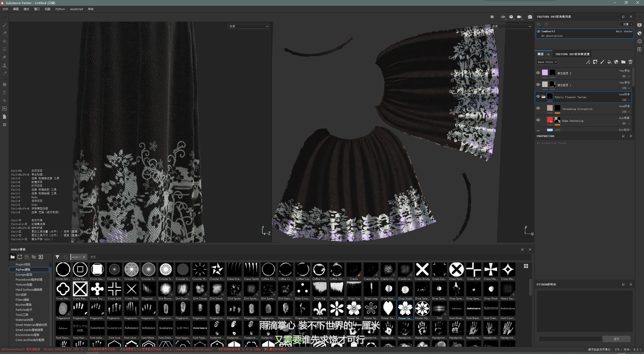The width and height of the screenshot is (644, 354).
Task: Close the Layers tab with its X
Action: pos(548,54)
